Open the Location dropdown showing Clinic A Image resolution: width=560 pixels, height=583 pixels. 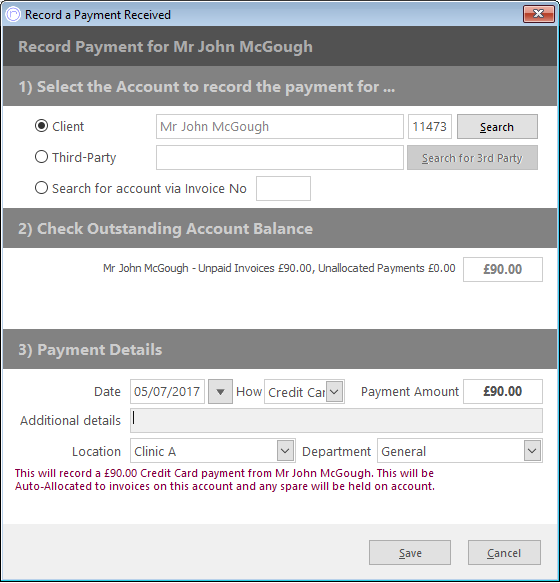(x=285, y=451)
